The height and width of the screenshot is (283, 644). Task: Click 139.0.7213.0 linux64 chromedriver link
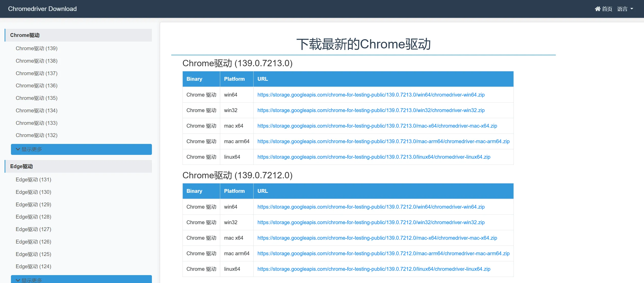(x=374, y=157)
